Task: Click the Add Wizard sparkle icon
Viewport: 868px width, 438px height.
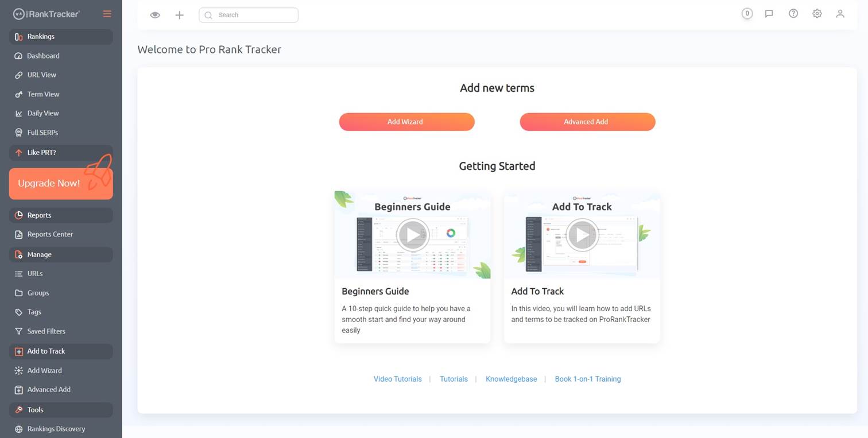Action: (x=19, y=371)
